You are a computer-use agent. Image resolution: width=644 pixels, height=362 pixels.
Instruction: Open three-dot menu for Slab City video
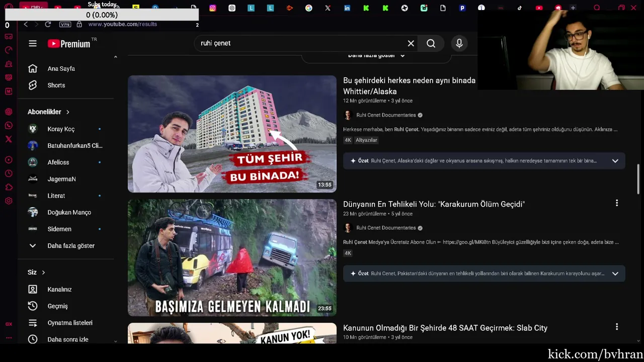[617, 327]
